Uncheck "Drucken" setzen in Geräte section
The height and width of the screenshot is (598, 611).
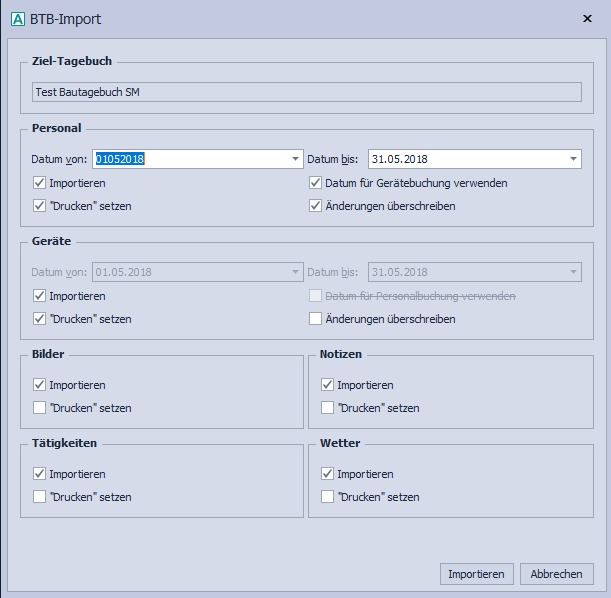coord(39,319)
